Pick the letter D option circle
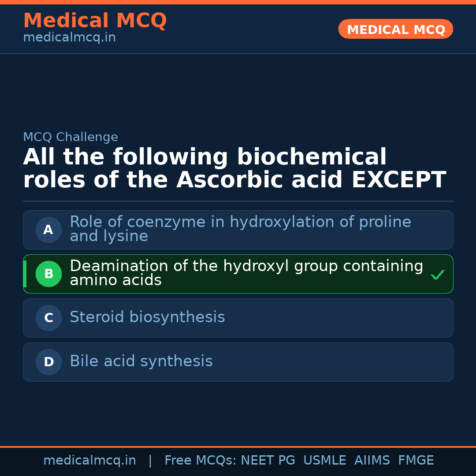 pyautogui.click(x=48, y=362)
